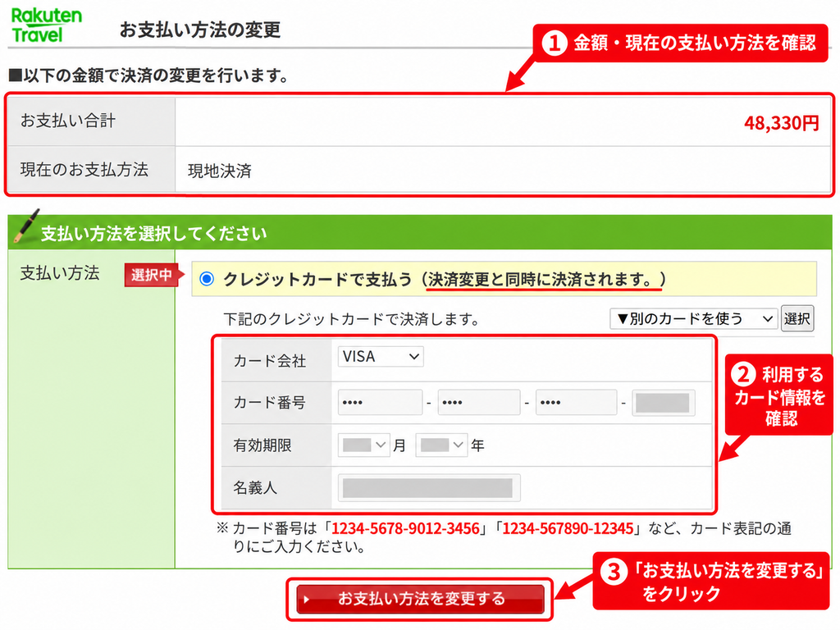Click the example number 1234-5678-9012-3456
This screenshot has height=630, width=840.
point(405,529)
